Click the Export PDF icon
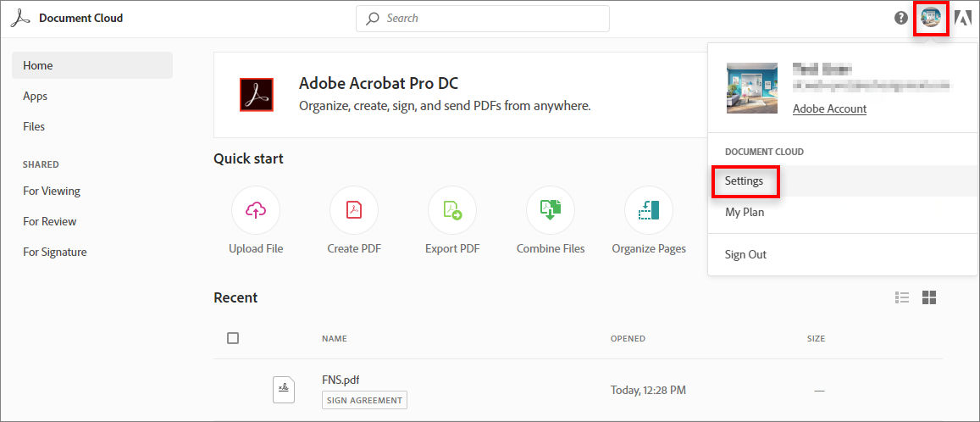Viewport: 980px width, 422px height. (452, 210)
